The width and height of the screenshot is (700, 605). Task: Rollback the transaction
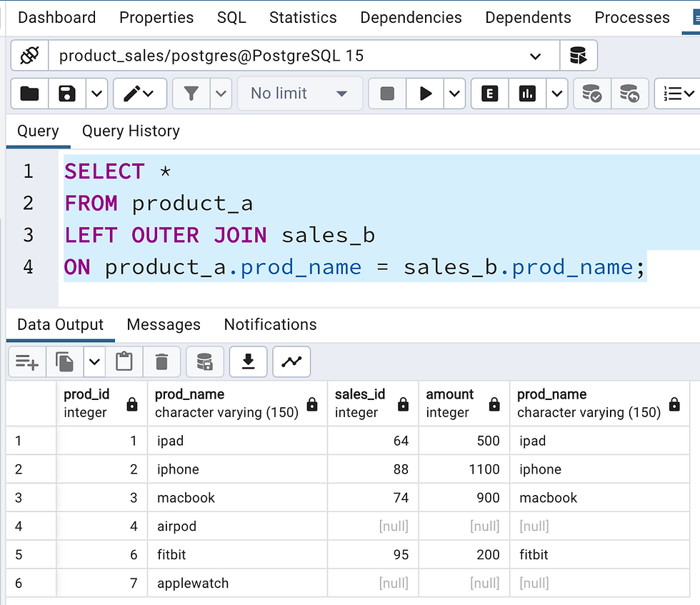coord(629,94)
